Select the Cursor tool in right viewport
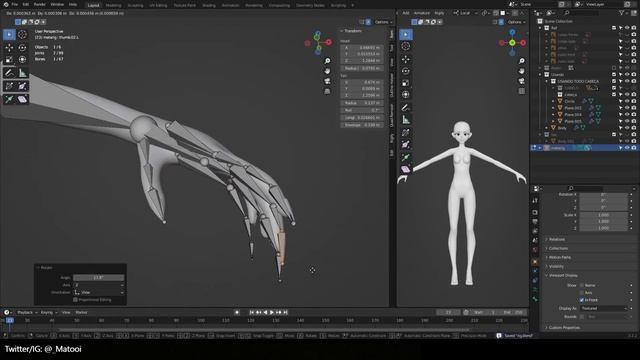640x360 pixels. (x=406, y=46)
